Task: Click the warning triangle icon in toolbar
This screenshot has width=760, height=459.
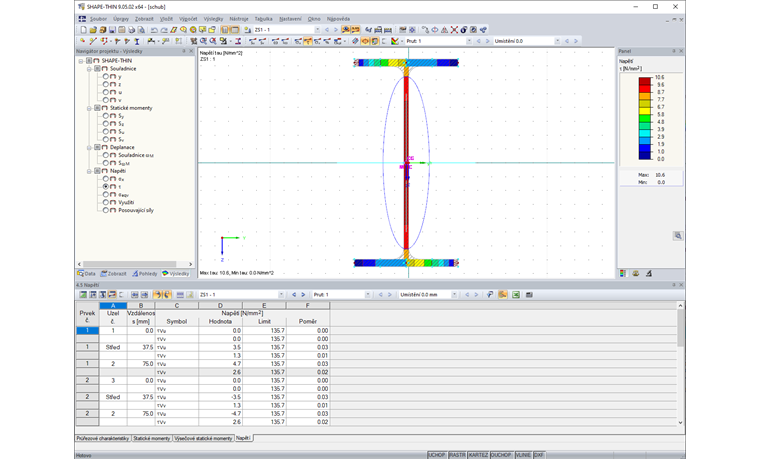Action: coord(444,30)
